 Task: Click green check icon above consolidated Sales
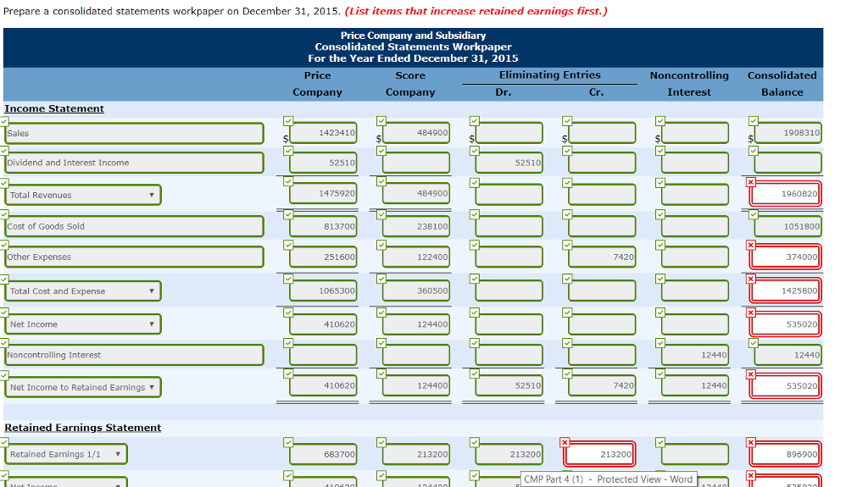pyautogui.click(x=753, y=120)
